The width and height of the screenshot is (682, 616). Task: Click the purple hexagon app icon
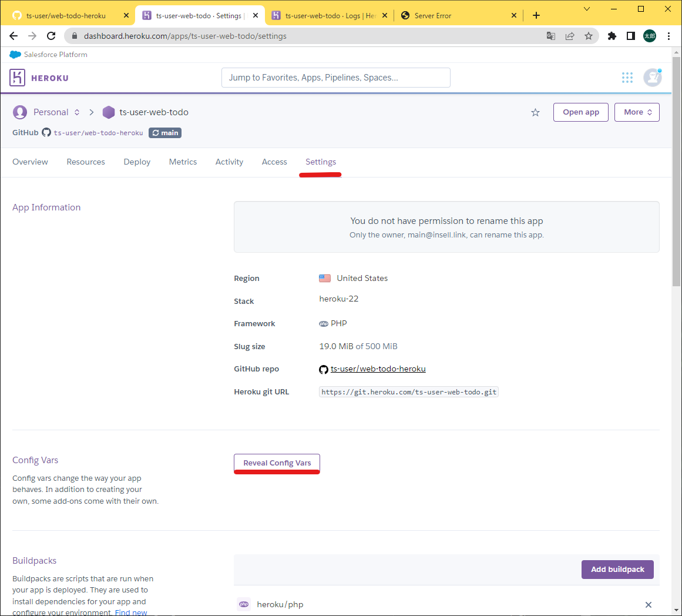click(x=108, y=112)
